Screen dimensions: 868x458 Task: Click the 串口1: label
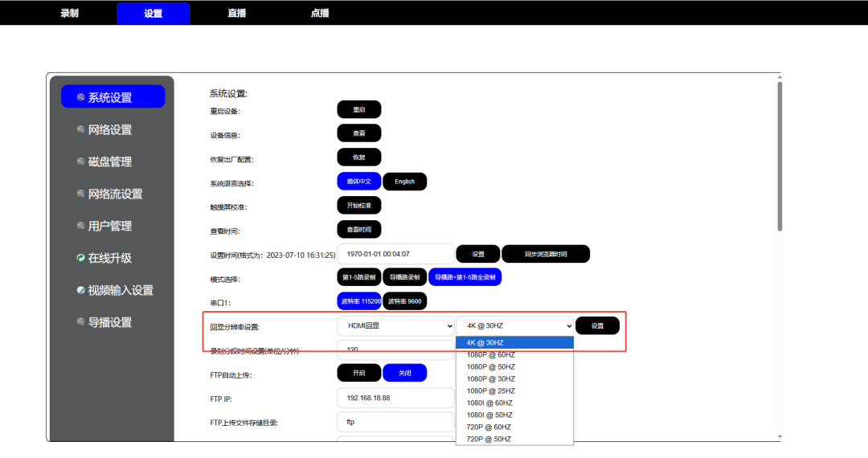(x=219, y=303)
